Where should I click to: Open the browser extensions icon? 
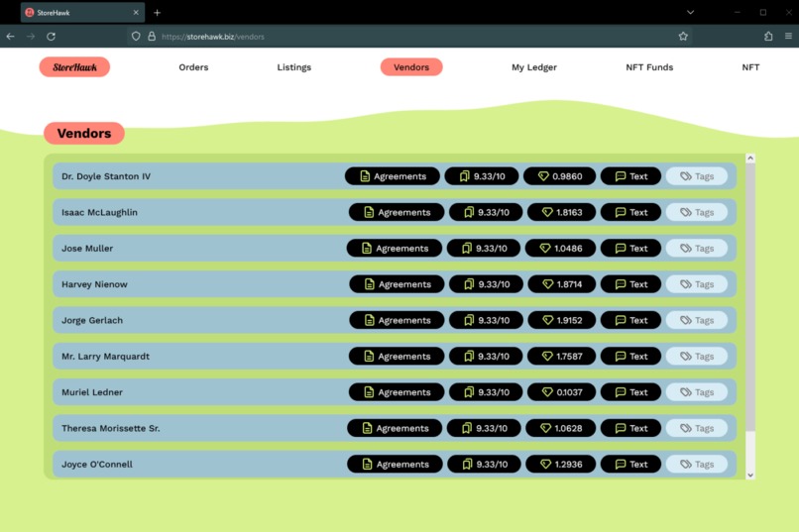point(768,36)
